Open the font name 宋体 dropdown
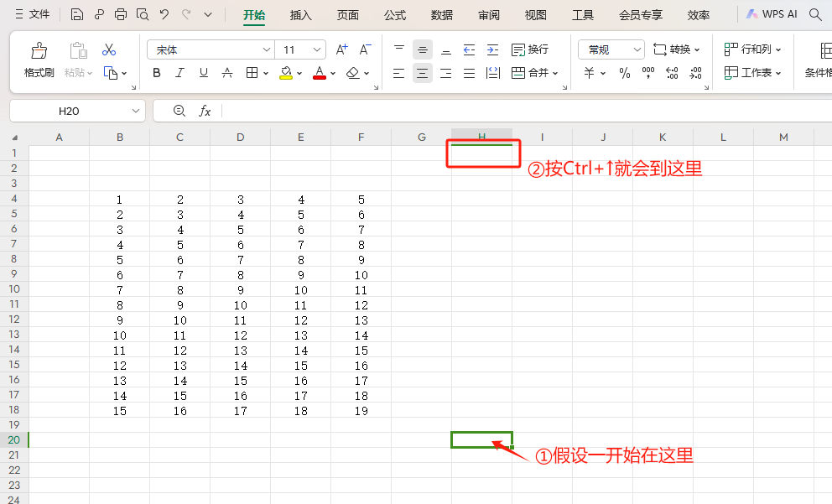Viewport: 832px width, 504px height. 267,49
